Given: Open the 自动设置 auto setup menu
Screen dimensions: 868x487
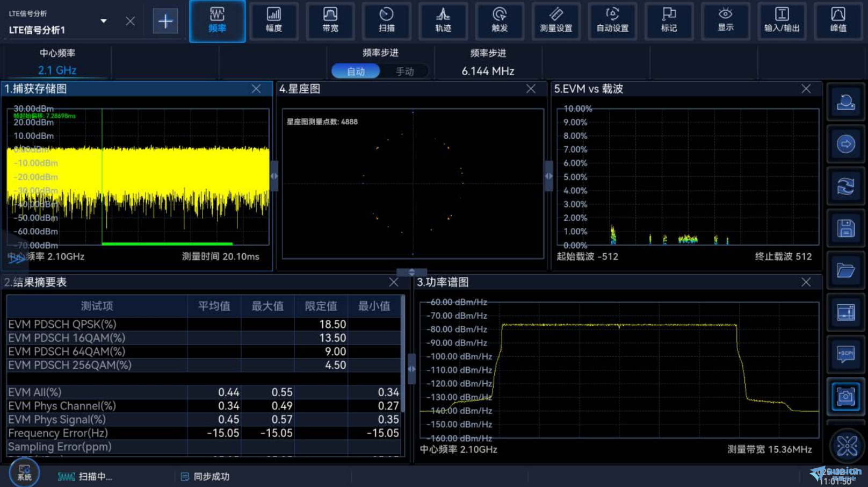Looking at the screenshot, I should coord(612,21).
